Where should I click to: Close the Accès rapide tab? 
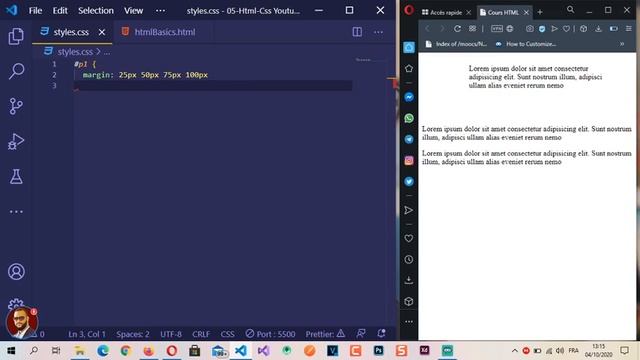coord(469,13)
